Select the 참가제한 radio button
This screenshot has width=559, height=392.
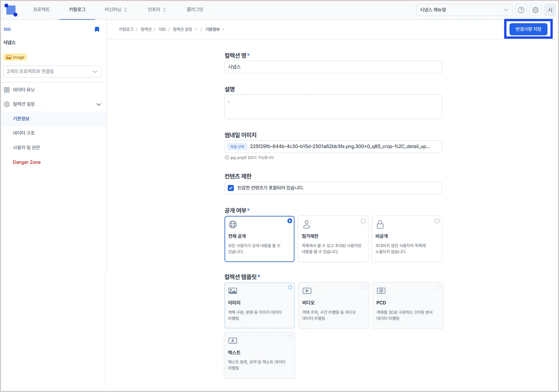363,221
